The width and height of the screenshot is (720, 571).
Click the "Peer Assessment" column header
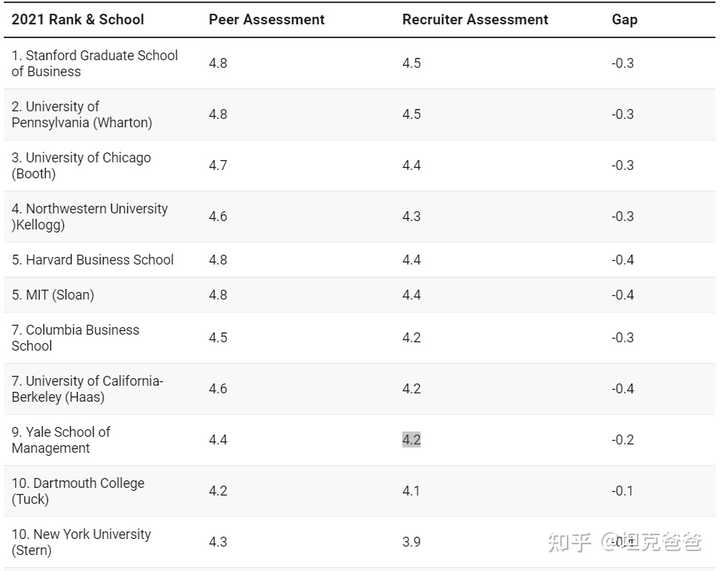(x=266, y=19)
